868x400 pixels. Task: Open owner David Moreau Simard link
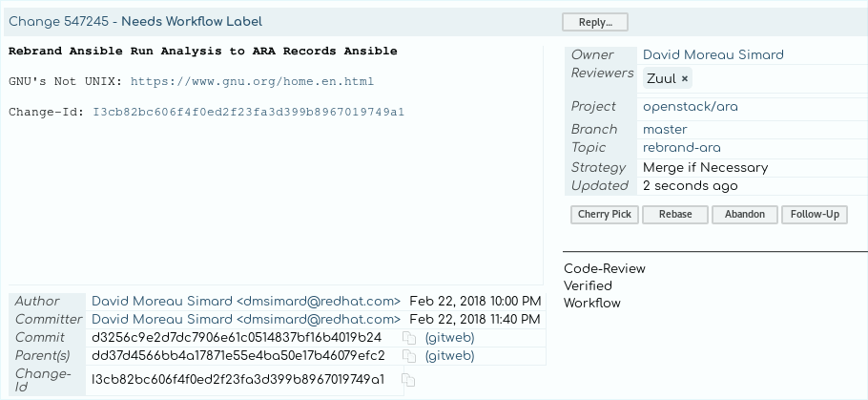coord(713,54)
